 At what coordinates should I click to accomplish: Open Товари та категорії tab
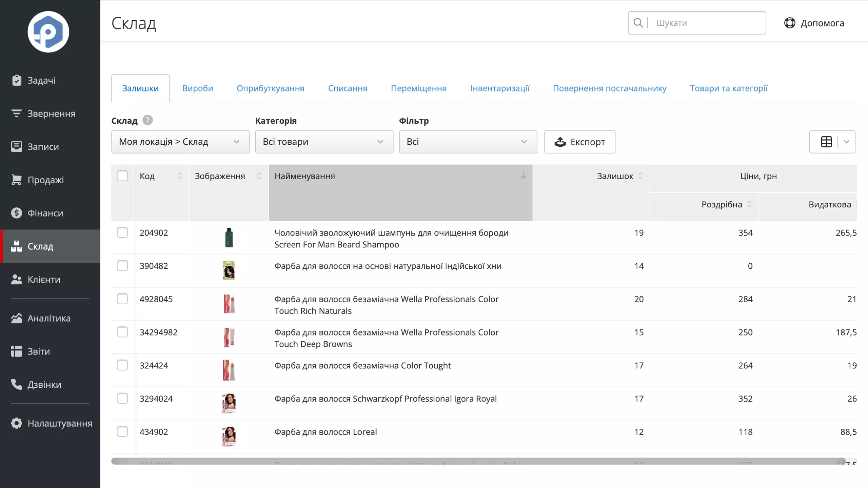pyautogui.click(x=729, y=88)
